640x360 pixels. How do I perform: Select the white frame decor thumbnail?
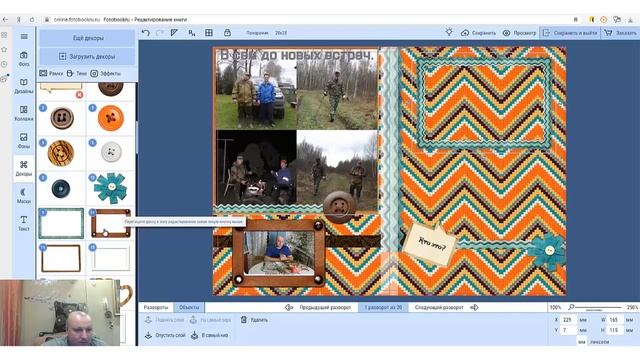click(111, 258)
